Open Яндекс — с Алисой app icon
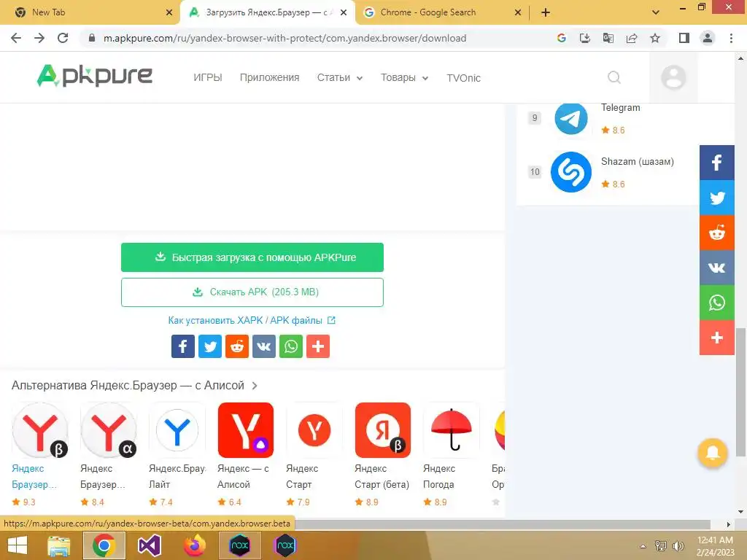Screen dimensions: 747x560 [x=246, y=430]
